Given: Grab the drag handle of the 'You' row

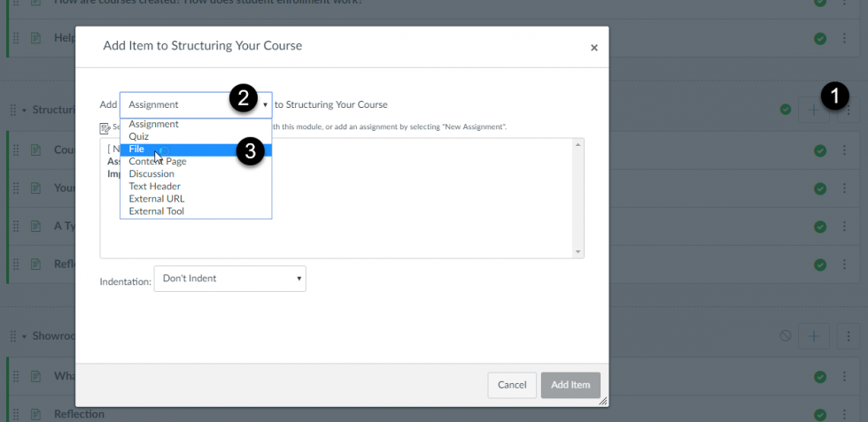Looking at the screenshot, I should click(16, 188).
